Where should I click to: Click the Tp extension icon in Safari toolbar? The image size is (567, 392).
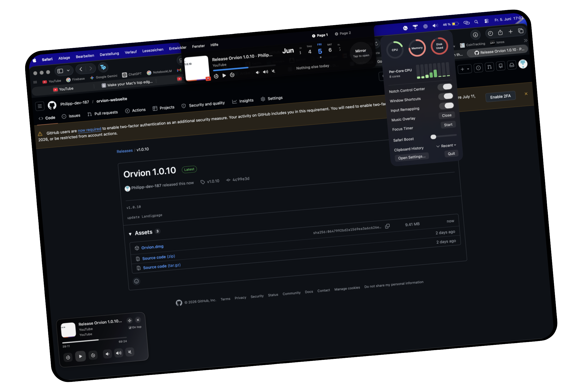pos(103,67)
